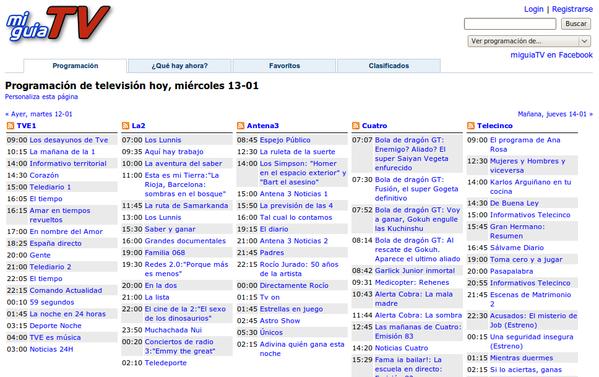The image size is (599, 377).
Task: Open the Cuatro channel heading
Action: coord(374,126)
